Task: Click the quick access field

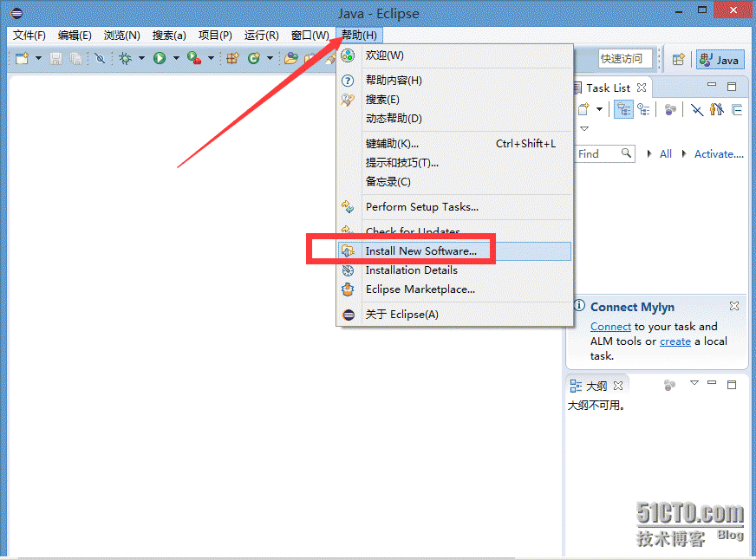Action: [625, 59]
